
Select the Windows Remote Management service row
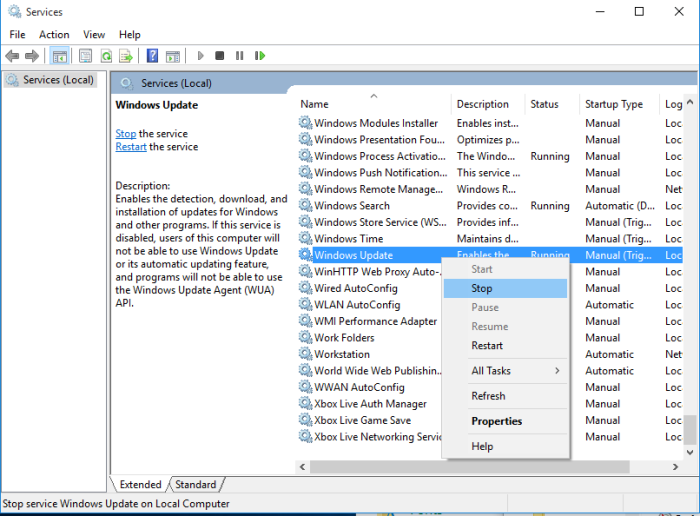pos(490,189)
